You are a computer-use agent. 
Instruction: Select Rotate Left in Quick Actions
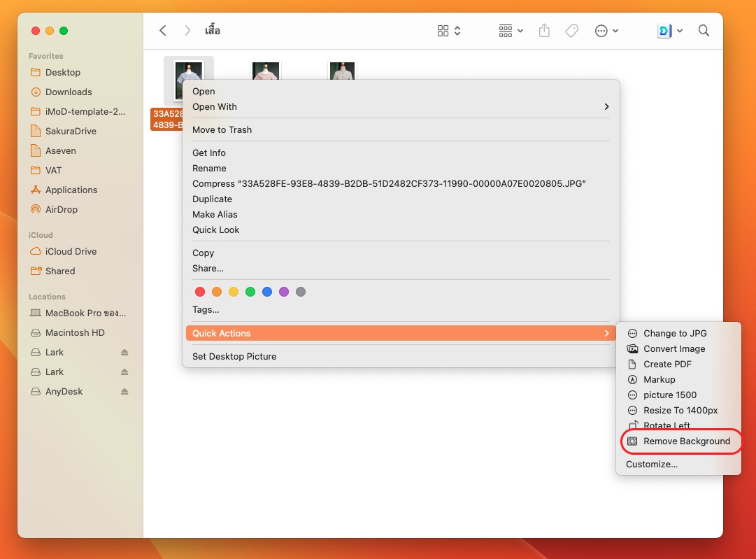pyautogui.click(x=666, y=425)
